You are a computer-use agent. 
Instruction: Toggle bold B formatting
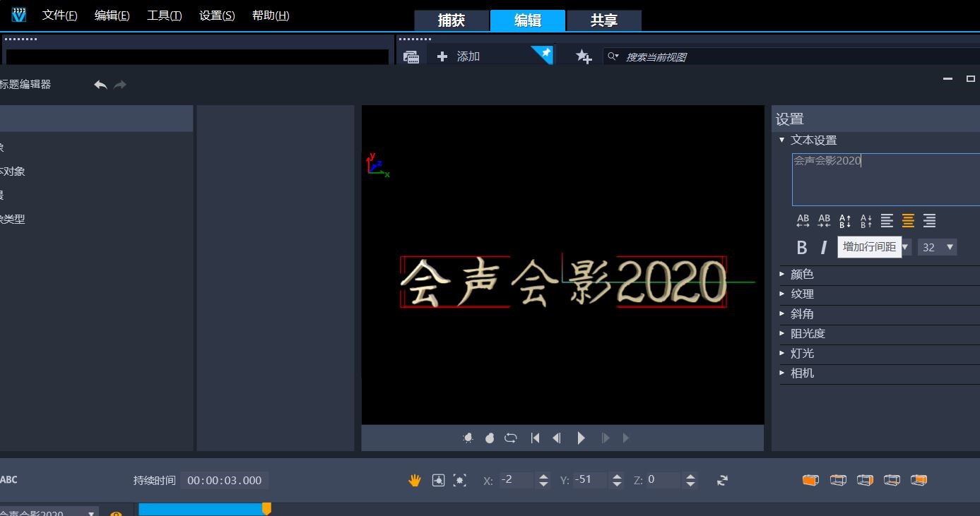[802, 248]
